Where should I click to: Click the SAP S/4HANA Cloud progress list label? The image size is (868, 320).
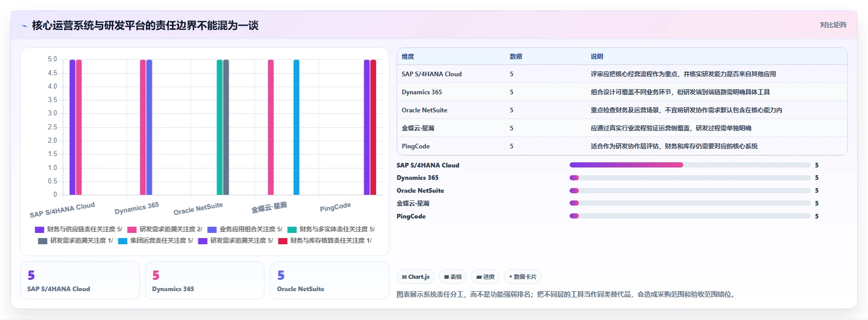tap(428, 165)
